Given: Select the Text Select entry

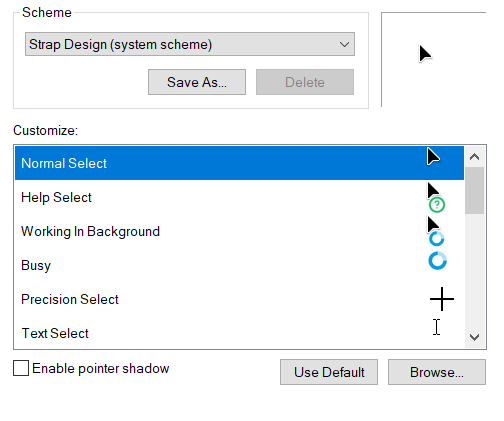Looking at the screenshot, I should tap(239, 333).
